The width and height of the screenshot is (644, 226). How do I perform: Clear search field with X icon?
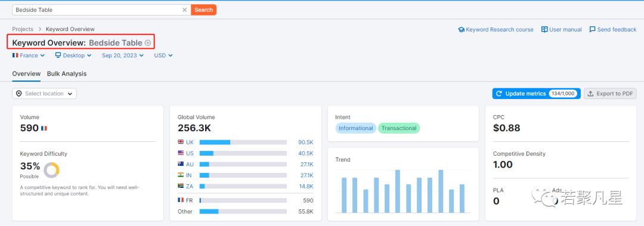(185, 10)
